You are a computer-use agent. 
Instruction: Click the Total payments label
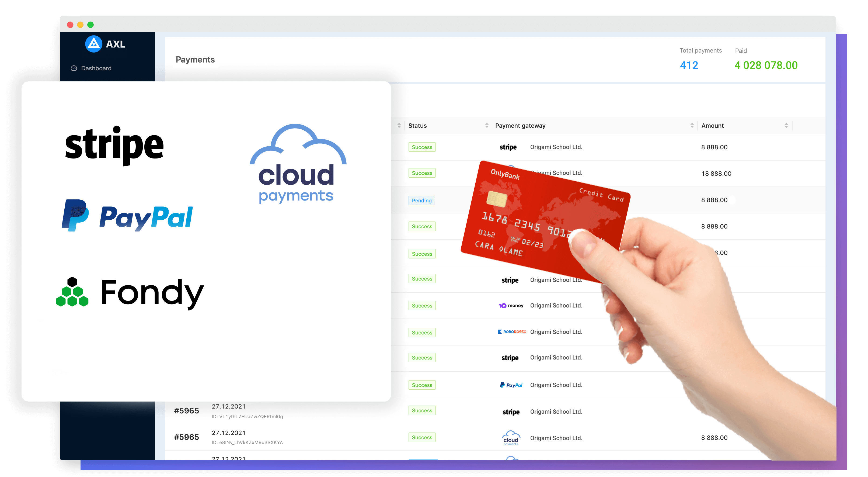pos(700,51)
